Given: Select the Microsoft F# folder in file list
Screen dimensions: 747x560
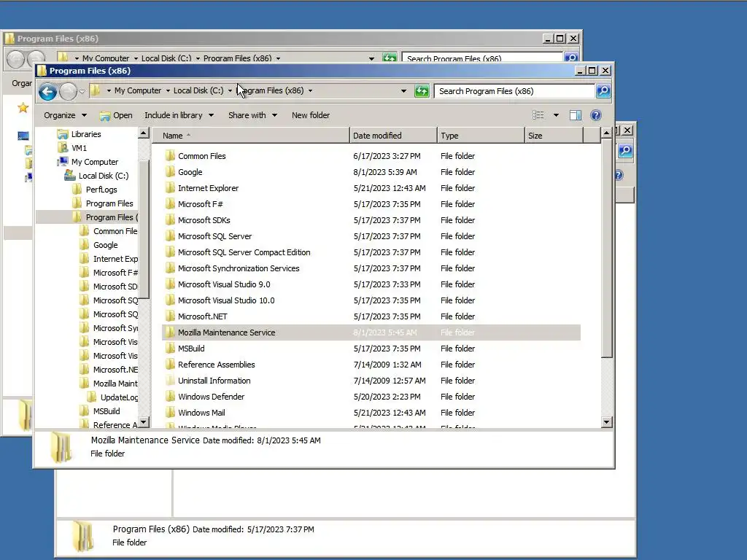Looking at the screenshot, I should coord(371,204).
